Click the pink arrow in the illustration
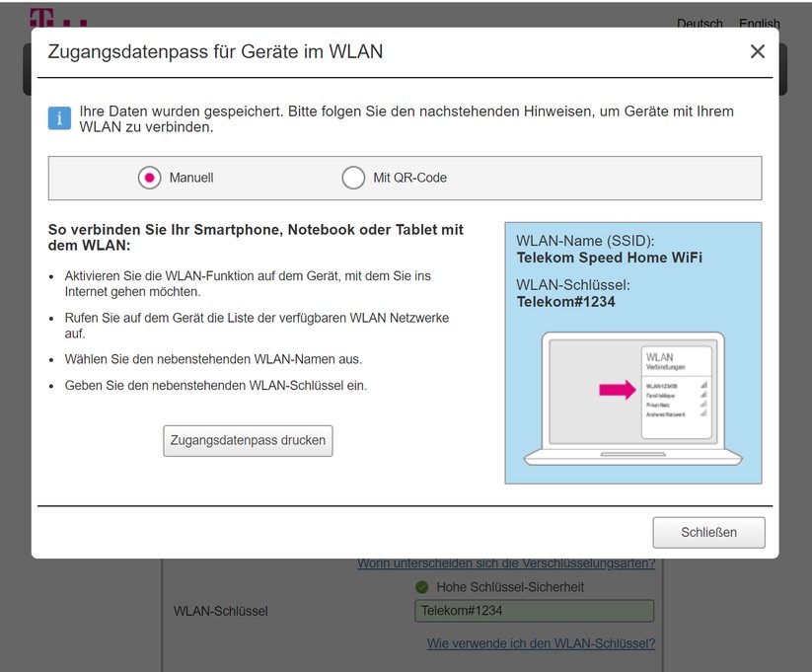The height and width of the screenshot is (672, 812). click(617, 390)
